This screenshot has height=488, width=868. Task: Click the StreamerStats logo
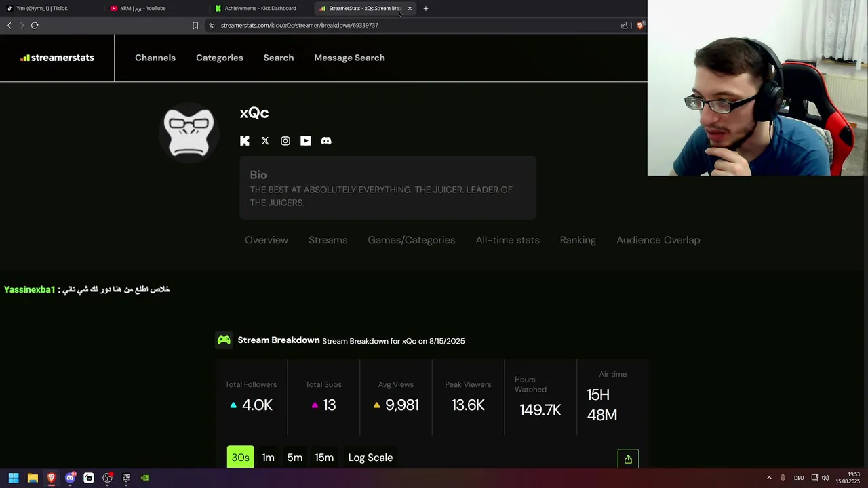(57, 58)
